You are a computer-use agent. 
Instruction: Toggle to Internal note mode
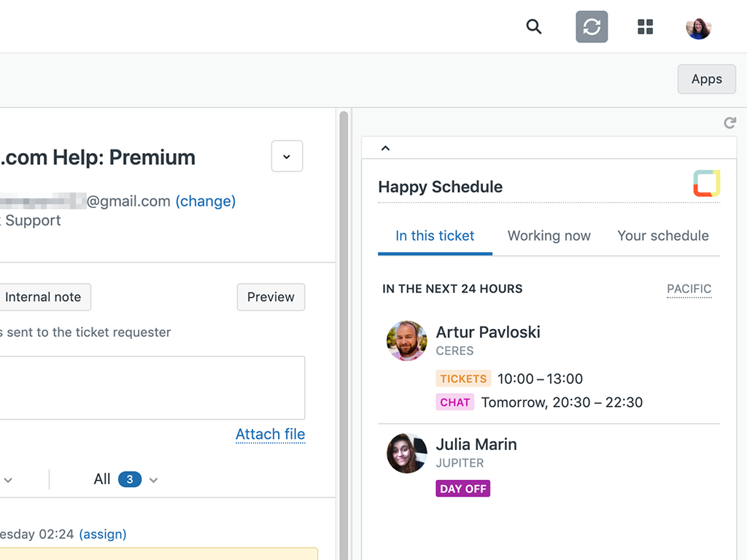pyautogui.click(x=43, y=297)
